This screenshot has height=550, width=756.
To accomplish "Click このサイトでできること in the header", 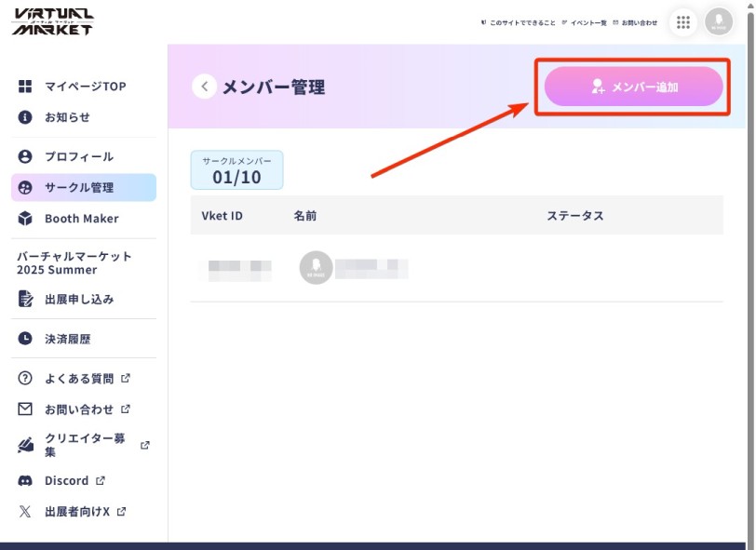I will coord(521,22).
